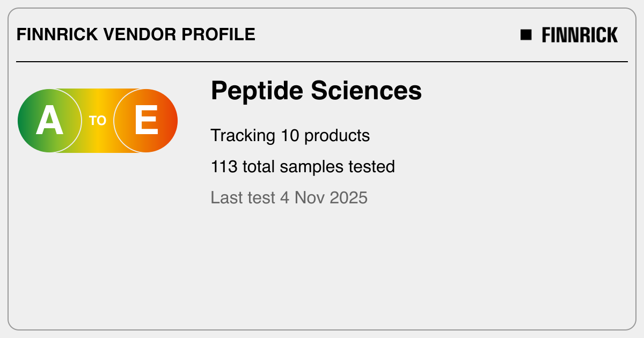Click the number 113 in samples line
Viewport: 644px width, 338px height.
coord(224,167)
